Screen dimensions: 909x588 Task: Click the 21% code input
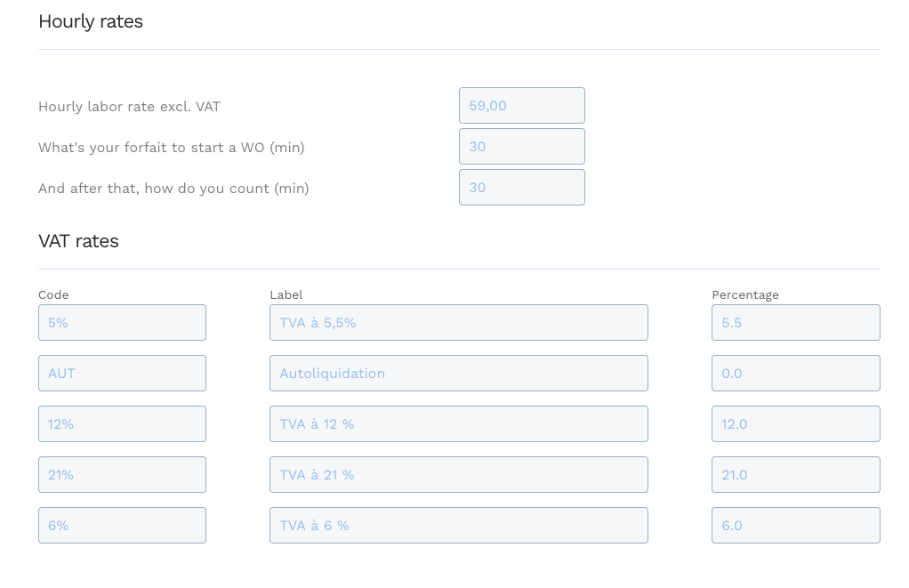(122, 474)
